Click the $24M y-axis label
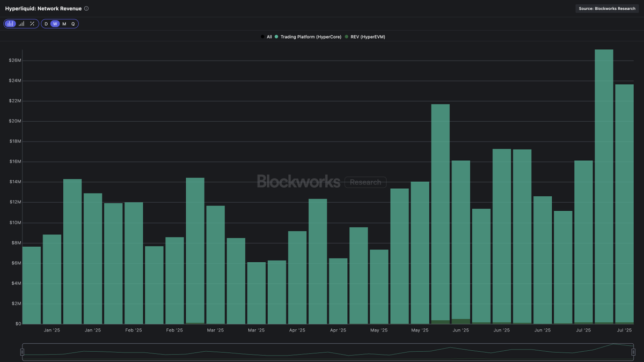Screen dimensions: 644x362 coord(14,81)
